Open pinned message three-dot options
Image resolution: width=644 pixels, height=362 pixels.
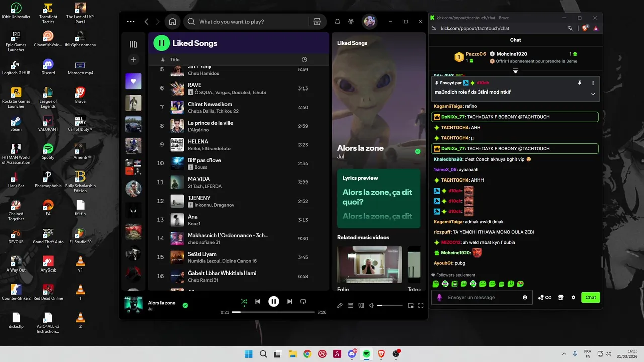(593, 83)
